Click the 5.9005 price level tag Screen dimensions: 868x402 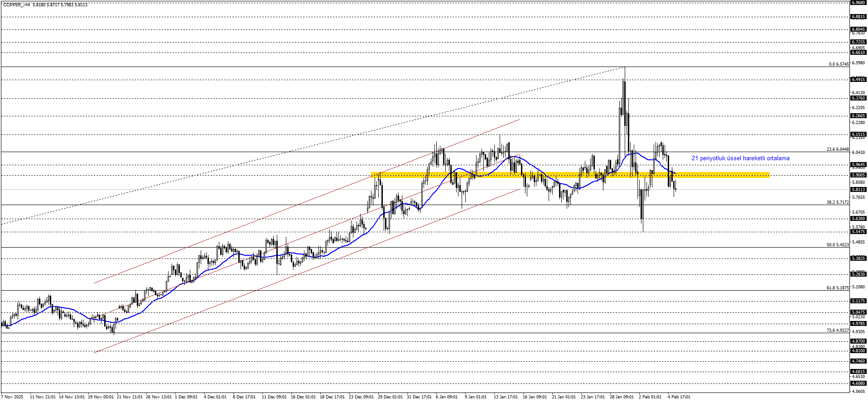click(858, 175)
